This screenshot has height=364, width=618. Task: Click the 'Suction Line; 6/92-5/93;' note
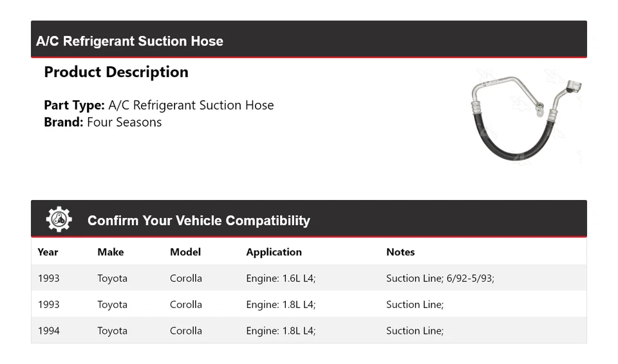click(440, 278)
